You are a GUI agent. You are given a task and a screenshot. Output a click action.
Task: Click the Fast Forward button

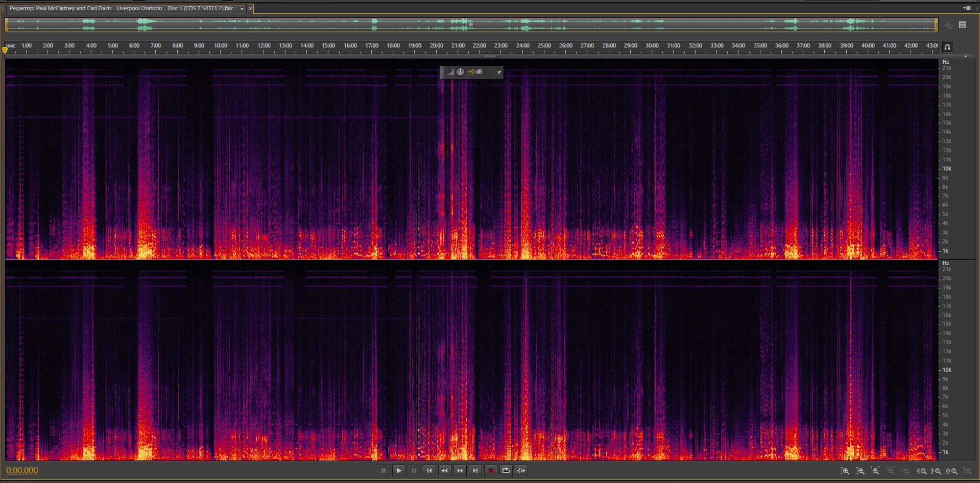click(x=460, y=471)
